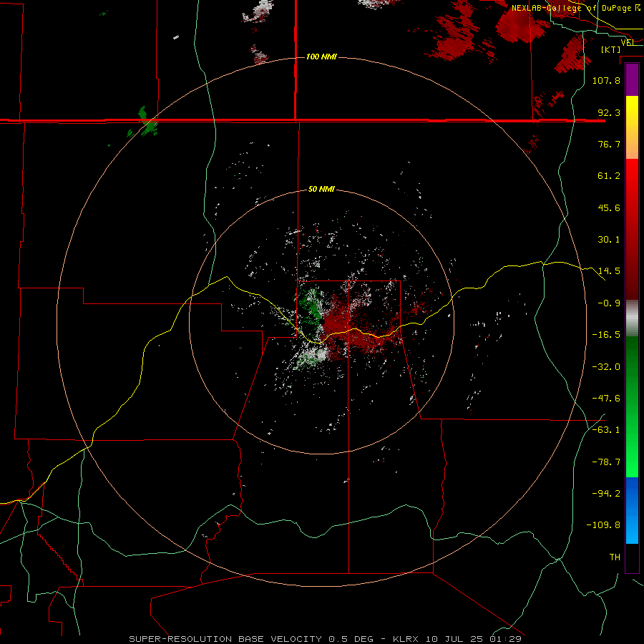Image resolution: width=644 pixels, height=644 pixels.
Task: Click the -63.1 scale value
Action: tap(606, 430)
